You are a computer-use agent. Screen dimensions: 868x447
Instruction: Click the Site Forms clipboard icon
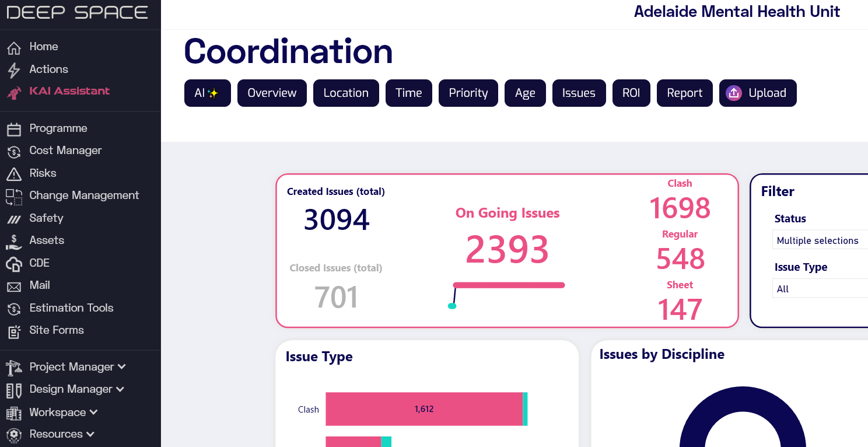(x=14, y=331)
